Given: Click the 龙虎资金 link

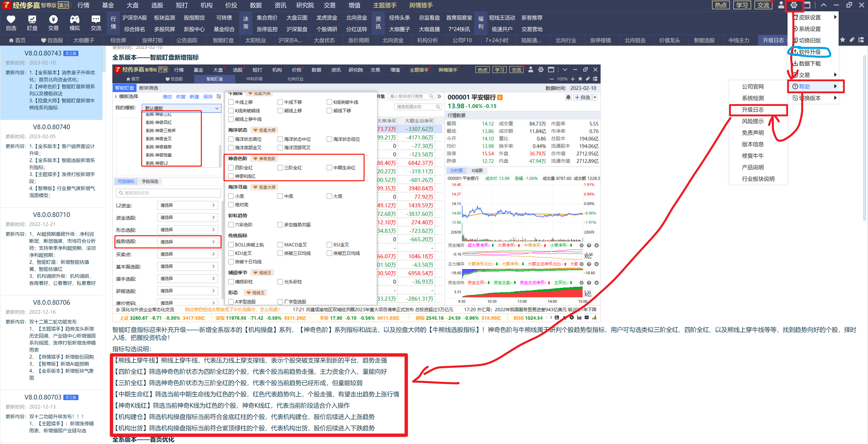Looking at the screenshot, I should [326, 18].
